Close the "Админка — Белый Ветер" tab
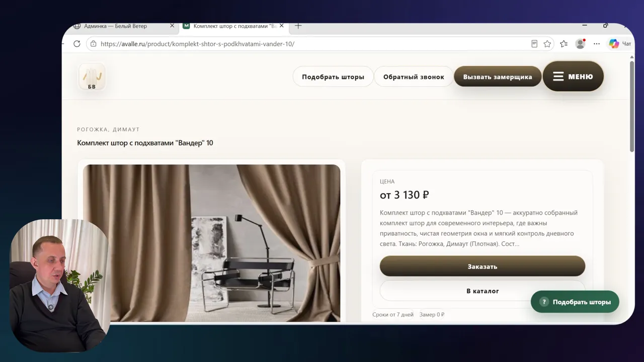The image size is (644, 362). click(x=172, y=26)
